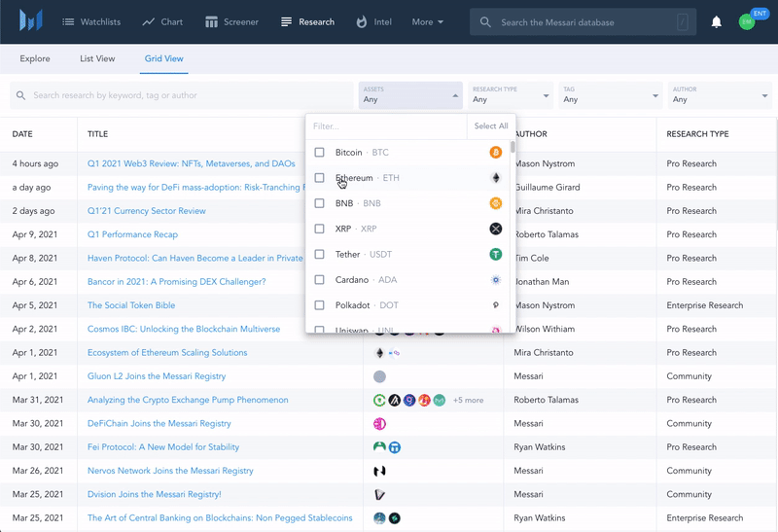Click Select All in assets dropdown
The height and width of the screenshot is (532, 778).
tap(491, 126)
